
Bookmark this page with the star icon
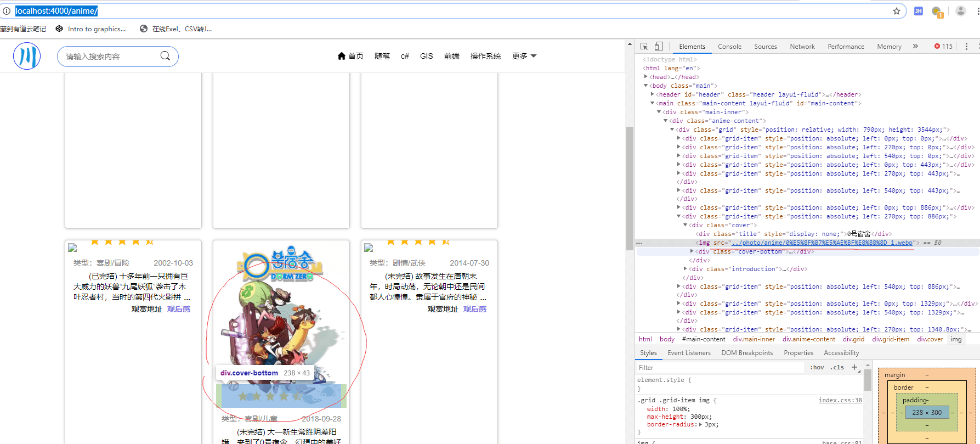tap(897, 11)
